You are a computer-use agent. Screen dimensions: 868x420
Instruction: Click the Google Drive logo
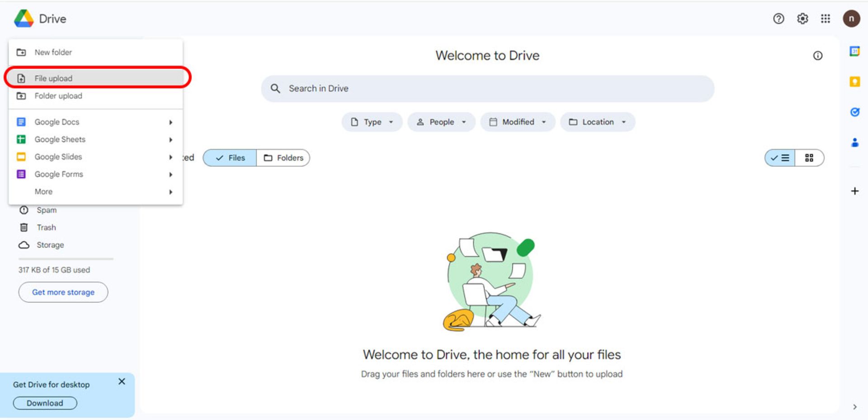[x=24, y=19]
